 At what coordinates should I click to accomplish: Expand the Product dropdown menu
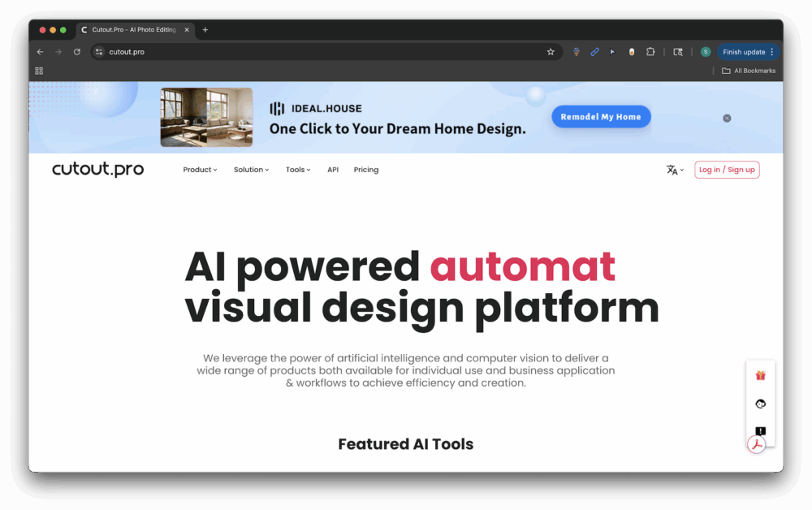pos(200,170)
